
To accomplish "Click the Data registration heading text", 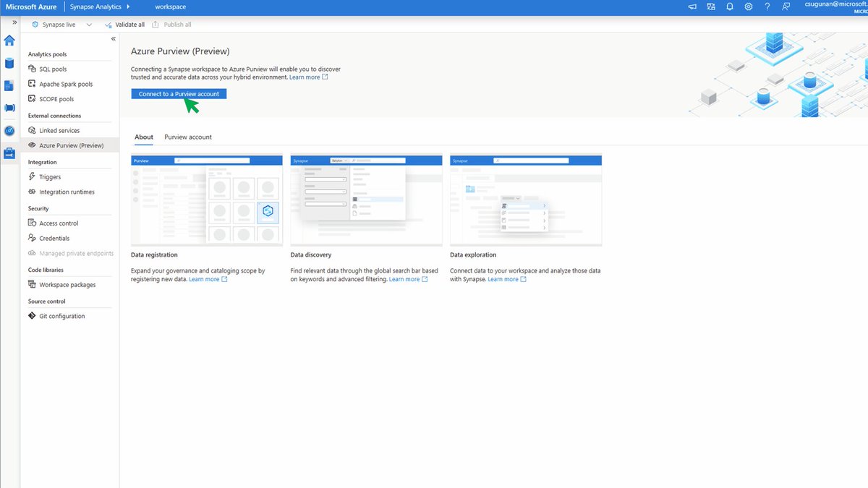I will pos(154,255).
